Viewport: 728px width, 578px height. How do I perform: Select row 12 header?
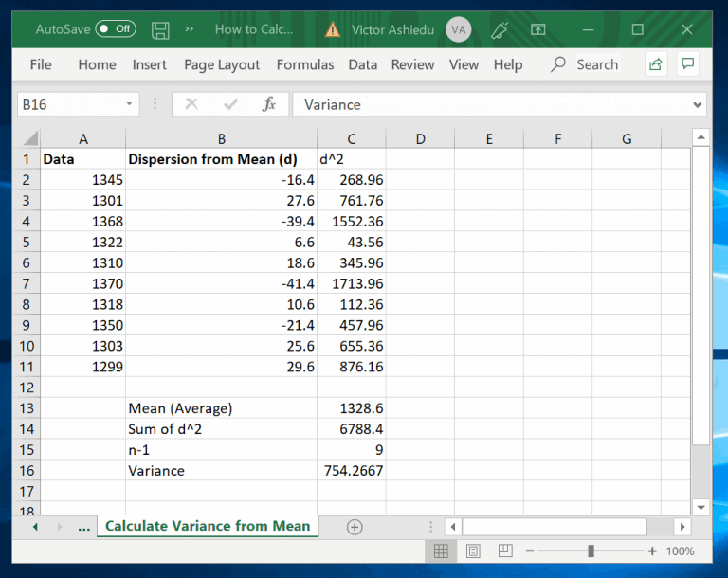point(27,388)
